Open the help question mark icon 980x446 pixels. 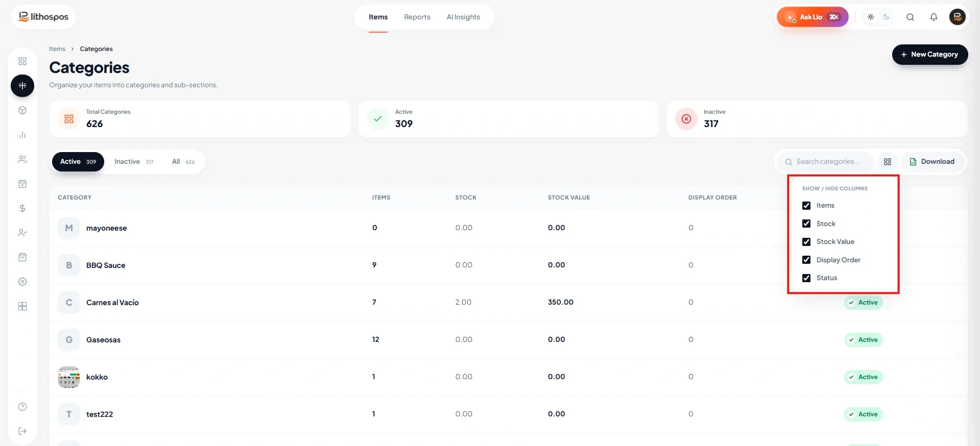coord(22,407)
